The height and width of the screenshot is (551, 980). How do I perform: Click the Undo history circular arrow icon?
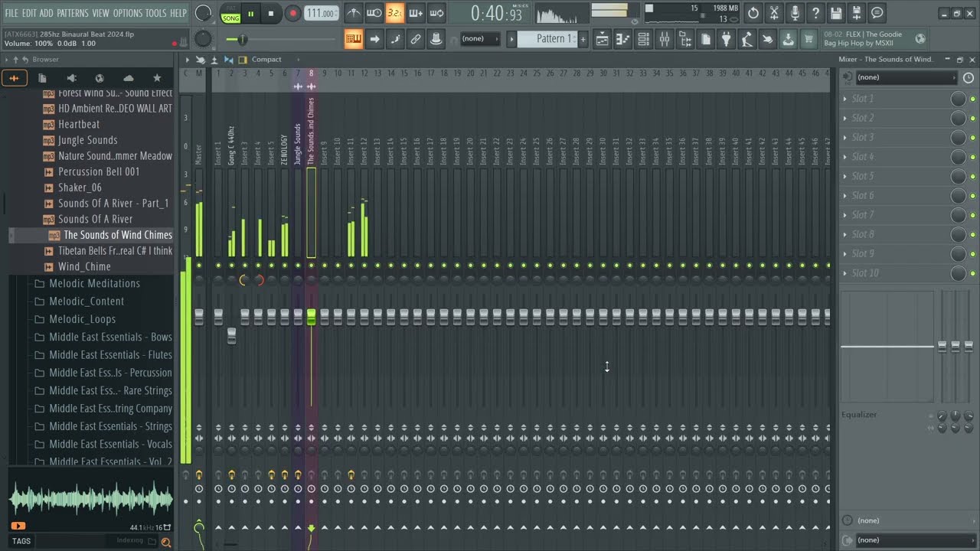coord(753,13)
